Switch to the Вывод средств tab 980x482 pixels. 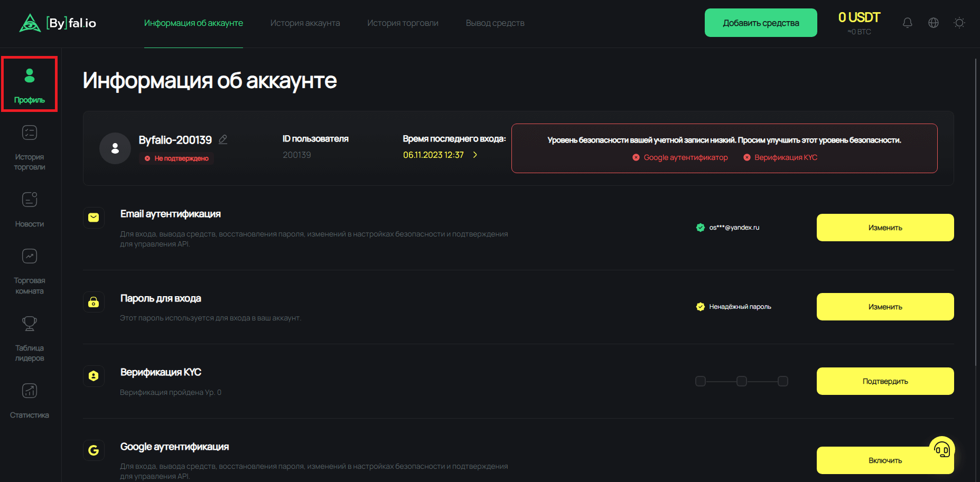click(x=495, y=23)
